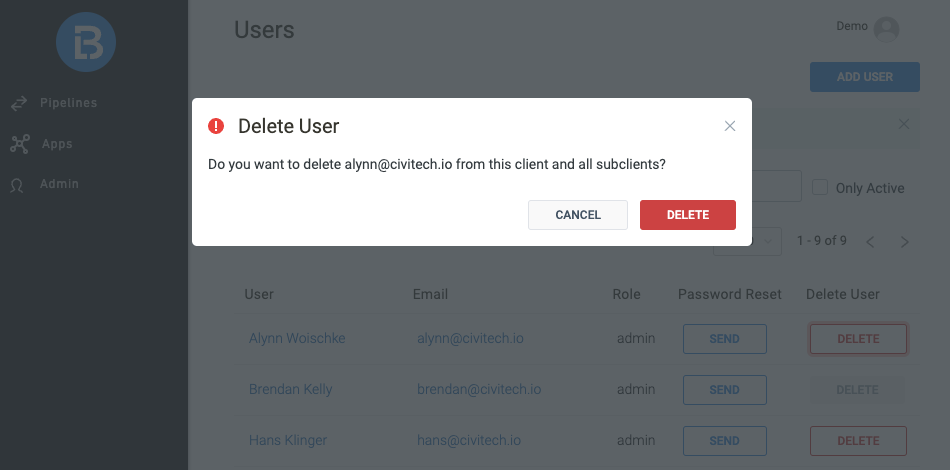Open the Pipelines menu item

[x=68, y=103]
